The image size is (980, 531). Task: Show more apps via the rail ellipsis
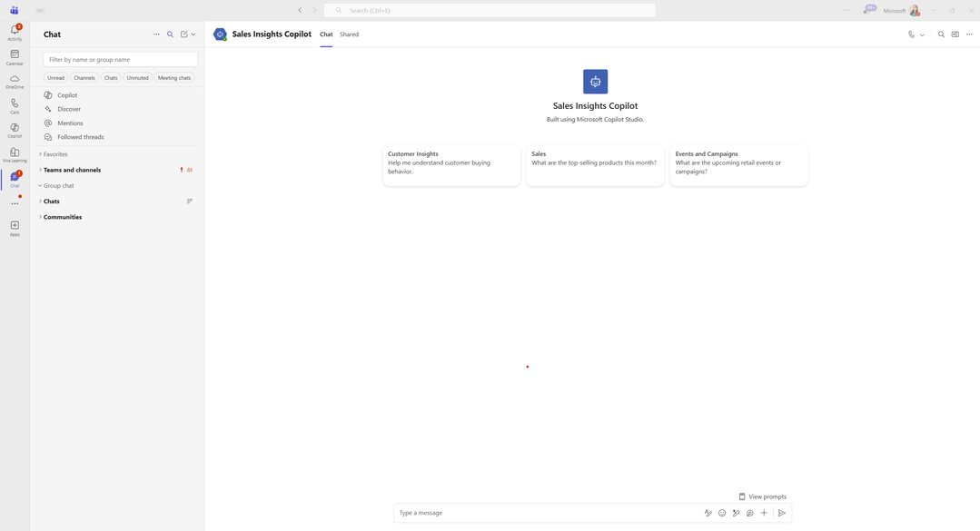[15, 203]
